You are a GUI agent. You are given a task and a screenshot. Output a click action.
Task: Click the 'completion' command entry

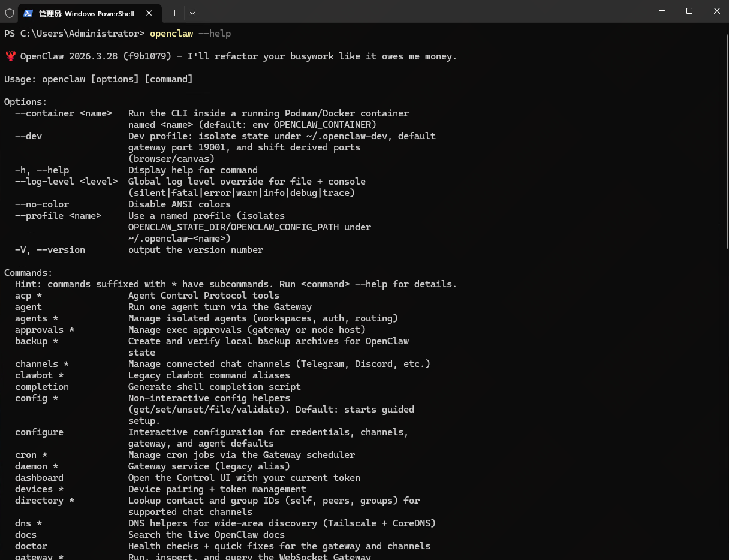[x=42, y=387]
